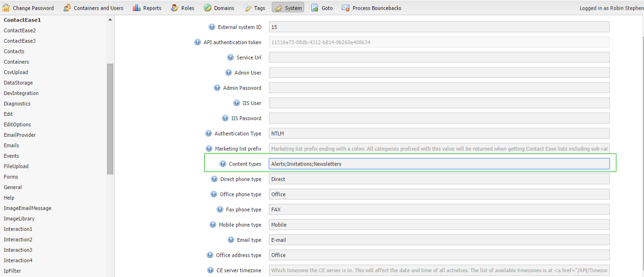Open the Reports toolbar item
Screen dimensions: 644x277
click(147, 8)
